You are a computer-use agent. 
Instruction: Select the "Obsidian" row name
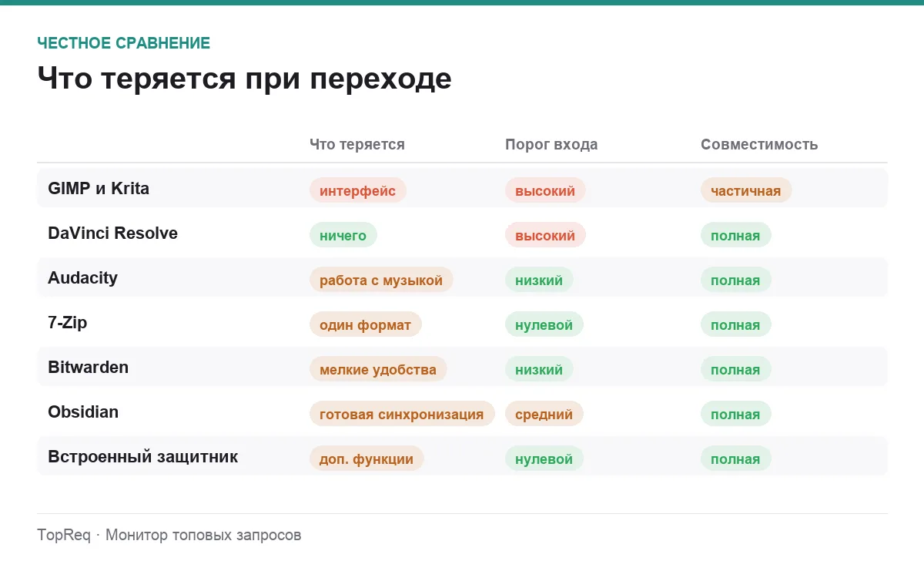[x=83, y=412]
